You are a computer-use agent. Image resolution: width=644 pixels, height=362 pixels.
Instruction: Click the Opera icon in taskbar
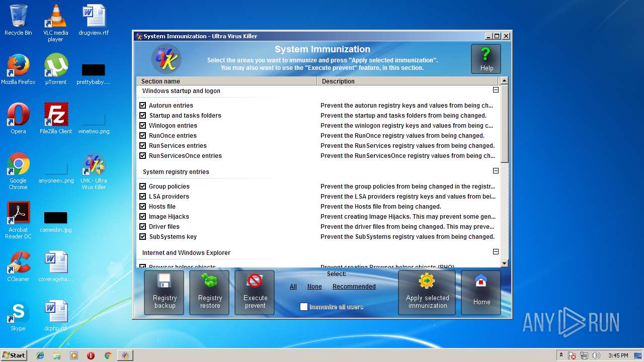click(x=91, y=355)
